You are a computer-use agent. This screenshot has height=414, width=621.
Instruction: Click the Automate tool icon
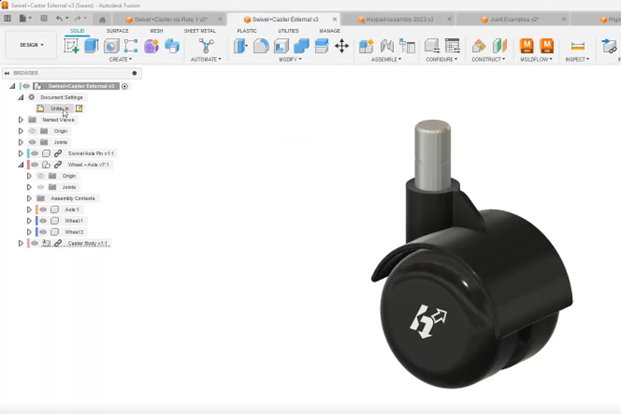[x=207, y=46]
